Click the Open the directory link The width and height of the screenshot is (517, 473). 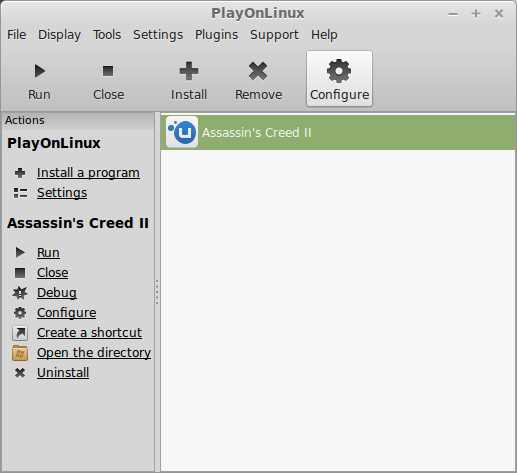click(x=94, y=353)
